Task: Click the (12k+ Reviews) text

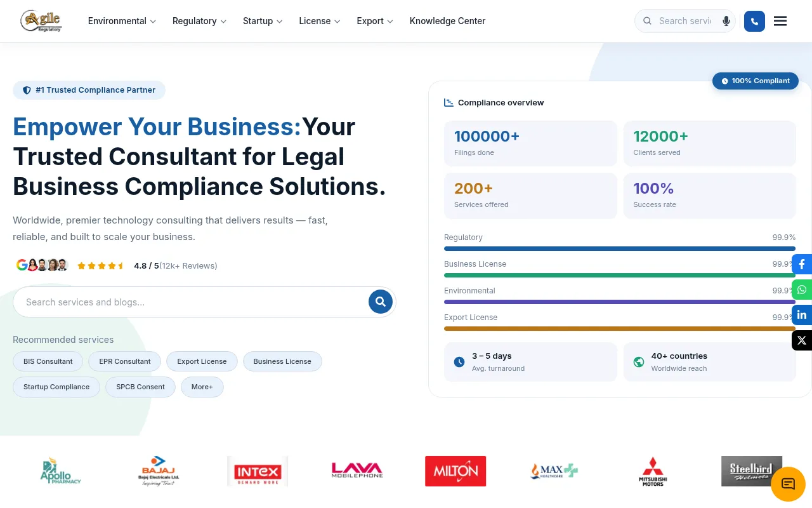Action: click(188, 265)
